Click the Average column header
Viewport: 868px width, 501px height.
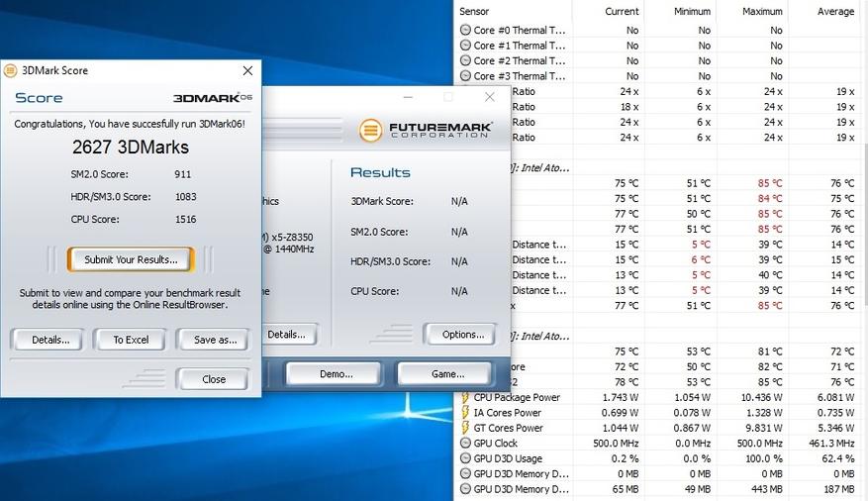836,11
